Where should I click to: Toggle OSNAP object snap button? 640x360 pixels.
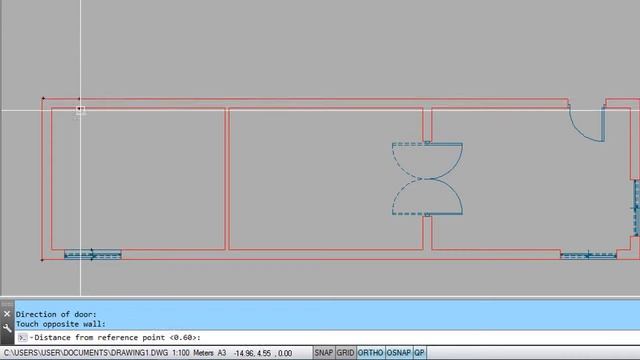(399, 353)
